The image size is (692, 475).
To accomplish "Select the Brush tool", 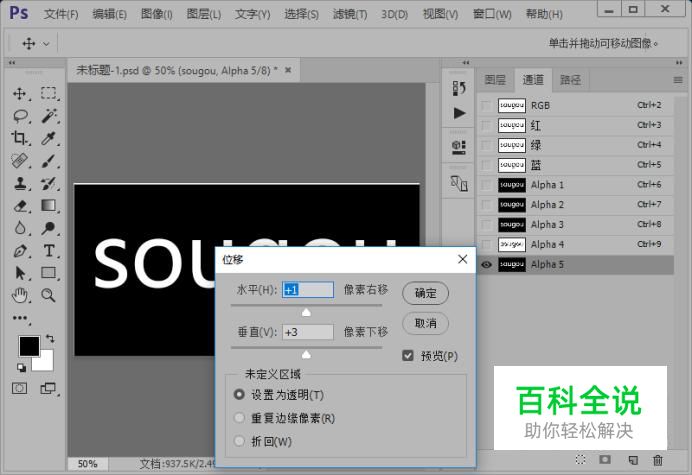I will coord(49,161).
